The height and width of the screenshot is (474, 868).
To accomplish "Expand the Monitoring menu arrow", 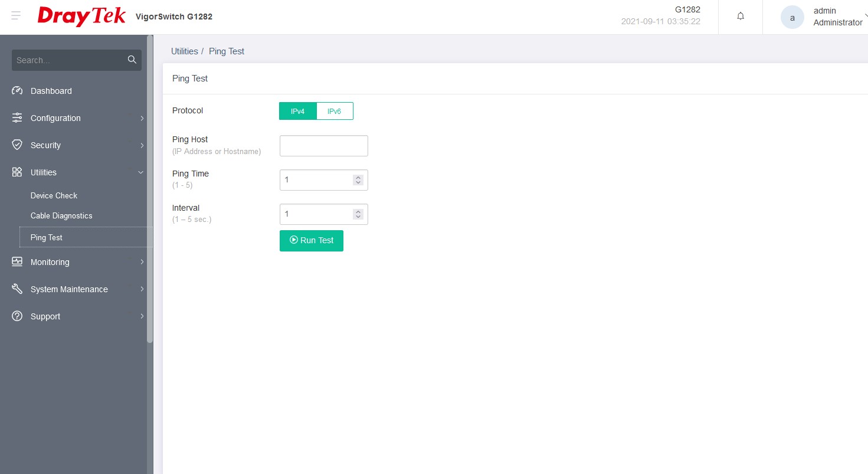I will tap(142, 262).
